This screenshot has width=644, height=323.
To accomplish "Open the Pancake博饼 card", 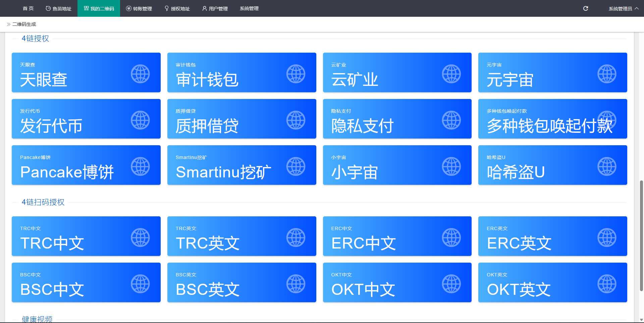I will 86,165.
